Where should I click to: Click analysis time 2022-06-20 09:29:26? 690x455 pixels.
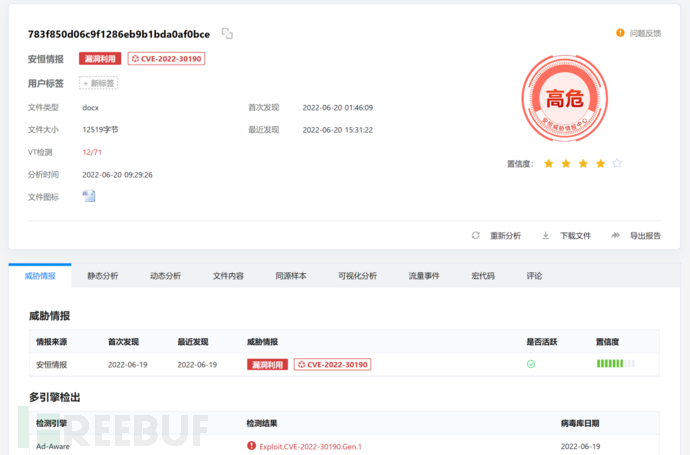pos(117,175)
